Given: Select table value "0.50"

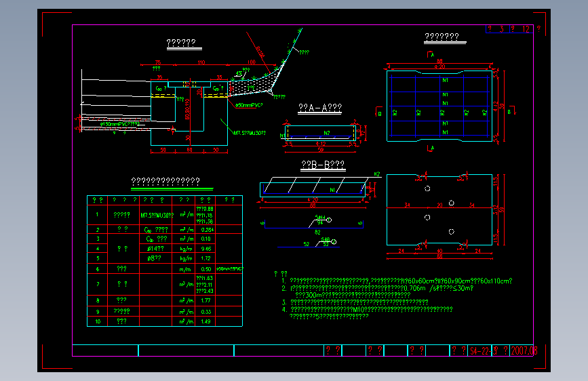Looking at the screenshot, I should point(206,269).
